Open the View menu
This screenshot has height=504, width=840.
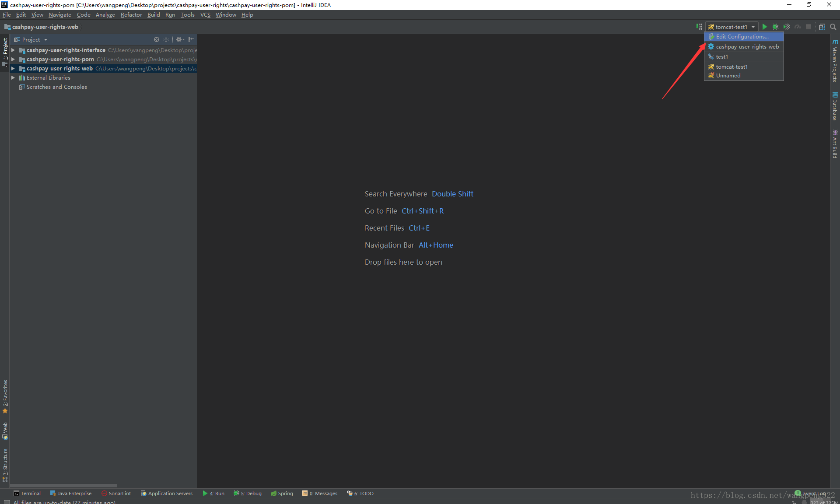point(37,15)
